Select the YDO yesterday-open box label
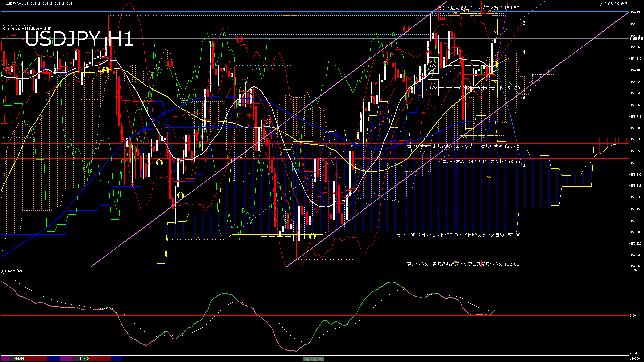Screen dimensions: 644x362 click(433, 87)
